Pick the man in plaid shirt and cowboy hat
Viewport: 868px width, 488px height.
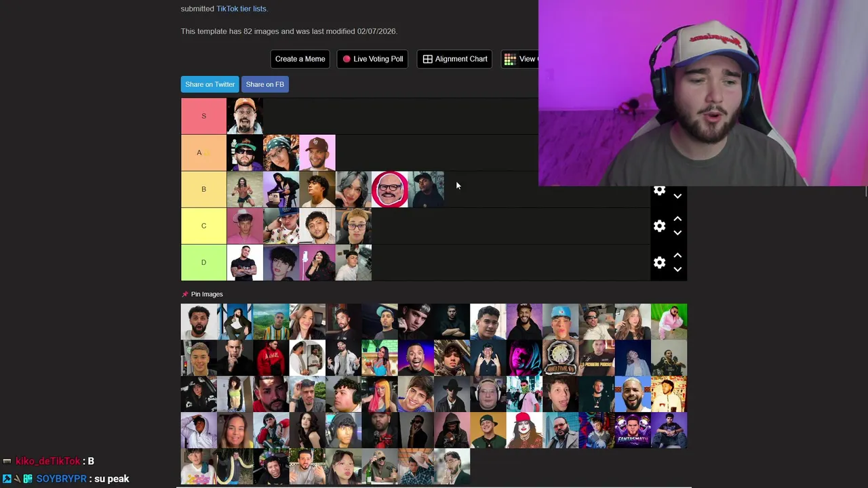(x=416, y=467)
